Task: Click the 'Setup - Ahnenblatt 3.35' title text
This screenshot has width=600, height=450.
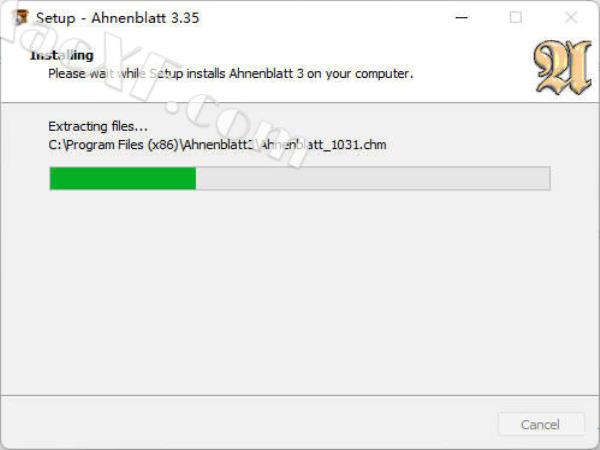Action: pyautogui.click(x=117, y=18)
